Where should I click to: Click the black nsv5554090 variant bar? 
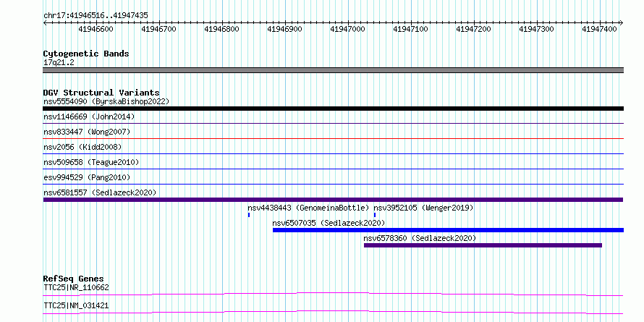pyautogui.click(x=333, y=109)
